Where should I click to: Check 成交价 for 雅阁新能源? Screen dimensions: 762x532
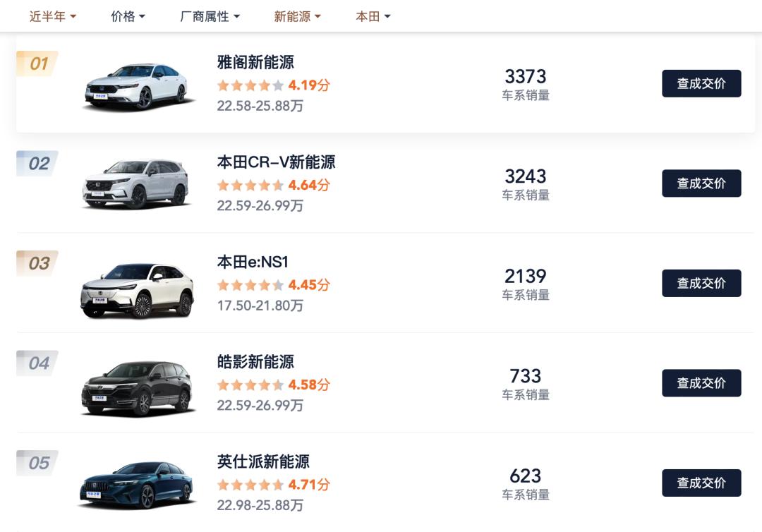point(701,83)
